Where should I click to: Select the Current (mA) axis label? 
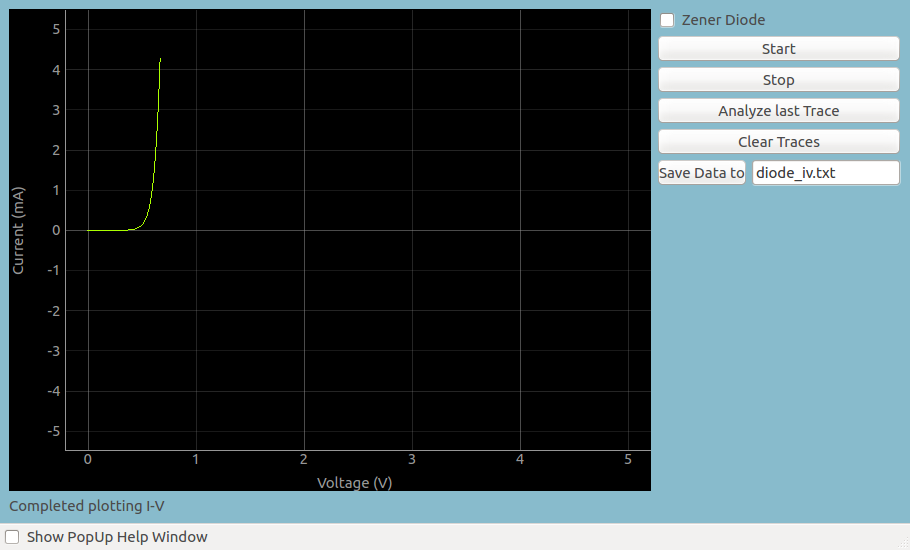coord(18,230)
